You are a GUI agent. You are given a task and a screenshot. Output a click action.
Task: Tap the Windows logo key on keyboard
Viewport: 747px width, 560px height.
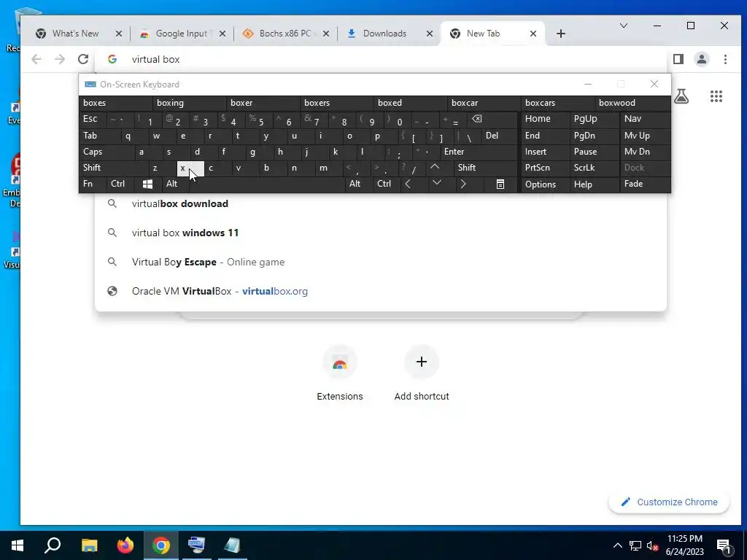(147, 184)
